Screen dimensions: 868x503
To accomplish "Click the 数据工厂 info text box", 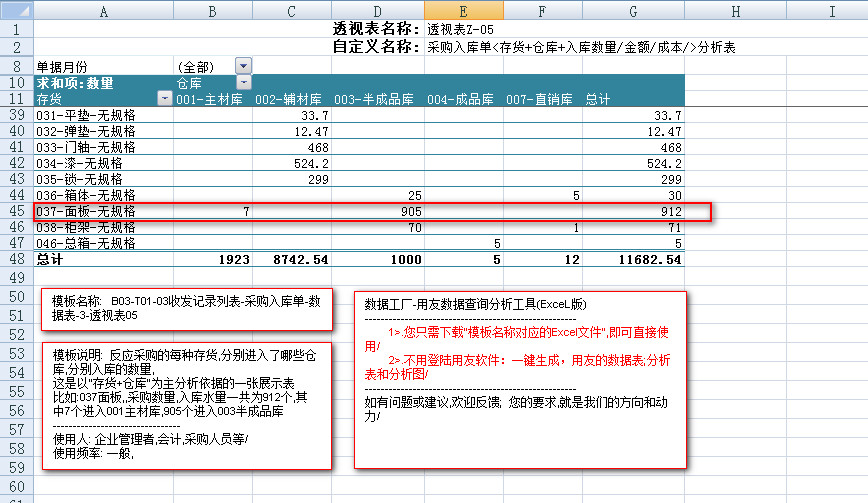I will point(520,380).
